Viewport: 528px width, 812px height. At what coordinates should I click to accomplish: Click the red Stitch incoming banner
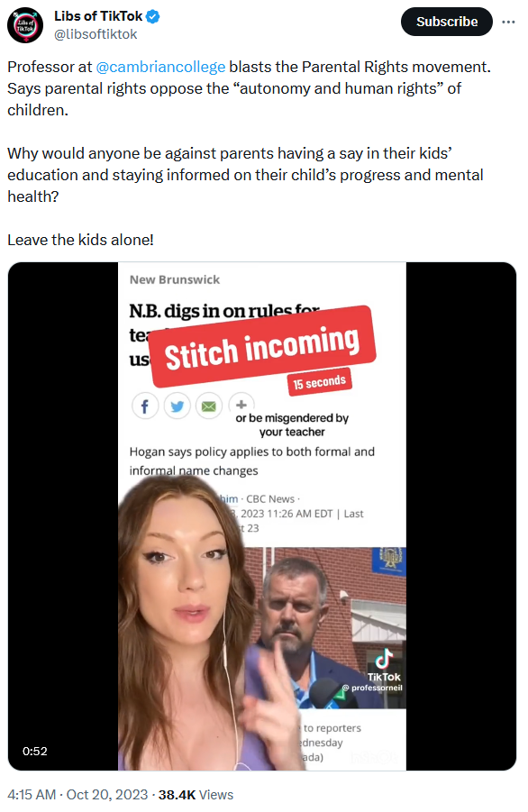(x=262, y=346)
